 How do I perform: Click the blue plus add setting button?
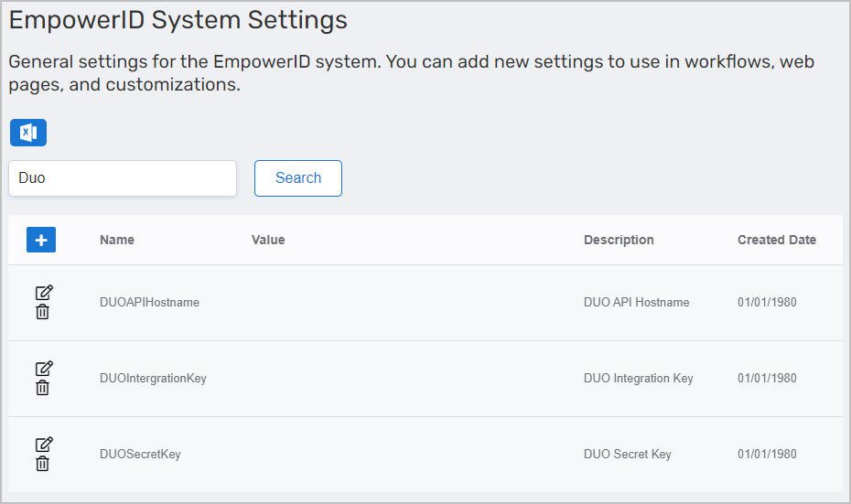[x=41, y=240]
